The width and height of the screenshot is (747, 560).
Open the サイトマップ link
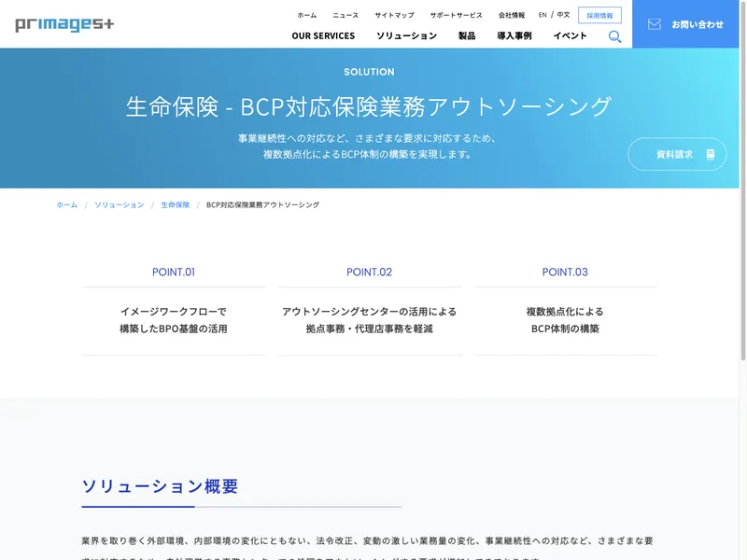pyautogui.click(x=394, y=15)
